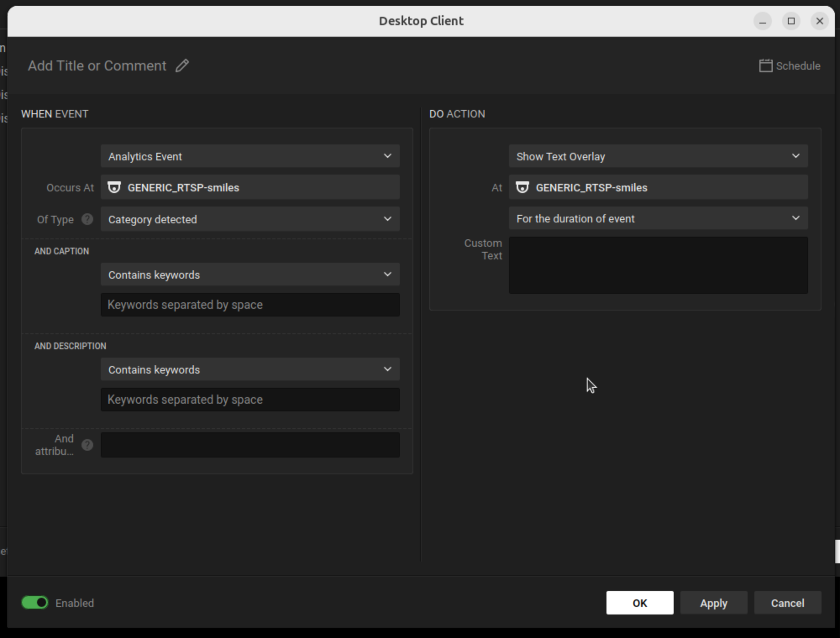Minimize the Desktop Client window
Image resolution: width=840 pixels, height=638 pixels.
tap(762, 21)
